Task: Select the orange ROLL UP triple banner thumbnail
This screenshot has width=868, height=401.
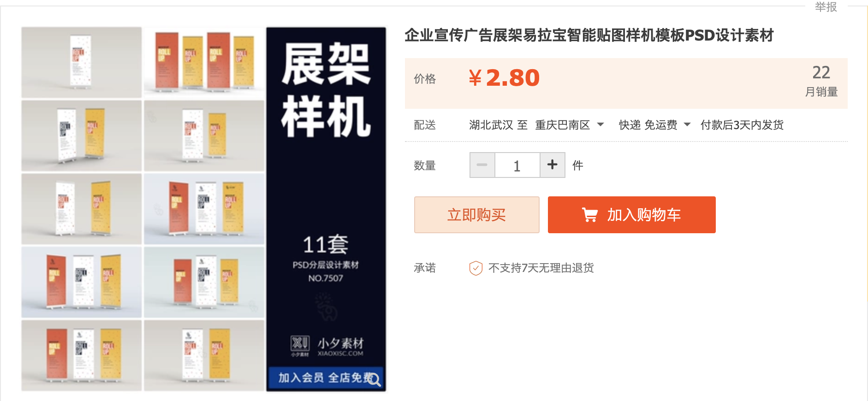Action: 204,62
